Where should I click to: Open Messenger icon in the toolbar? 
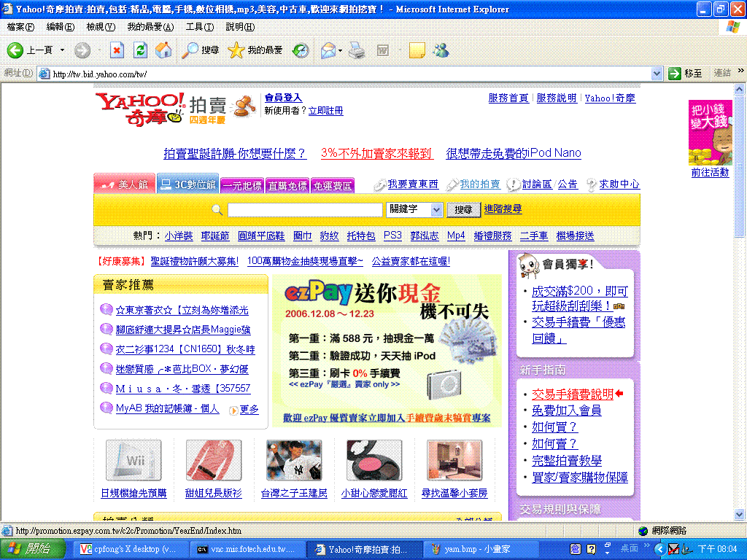tap(441, 50)
